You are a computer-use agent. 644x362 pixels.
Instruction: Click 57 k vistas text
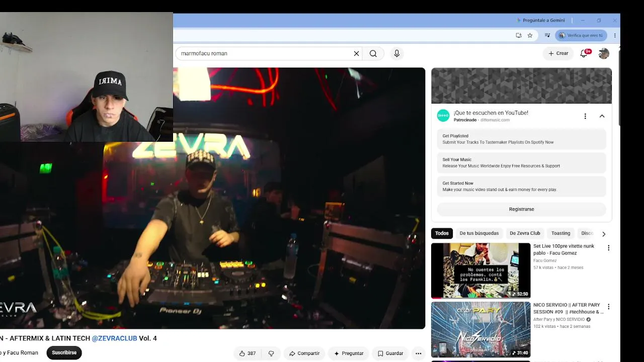point(544,267)
